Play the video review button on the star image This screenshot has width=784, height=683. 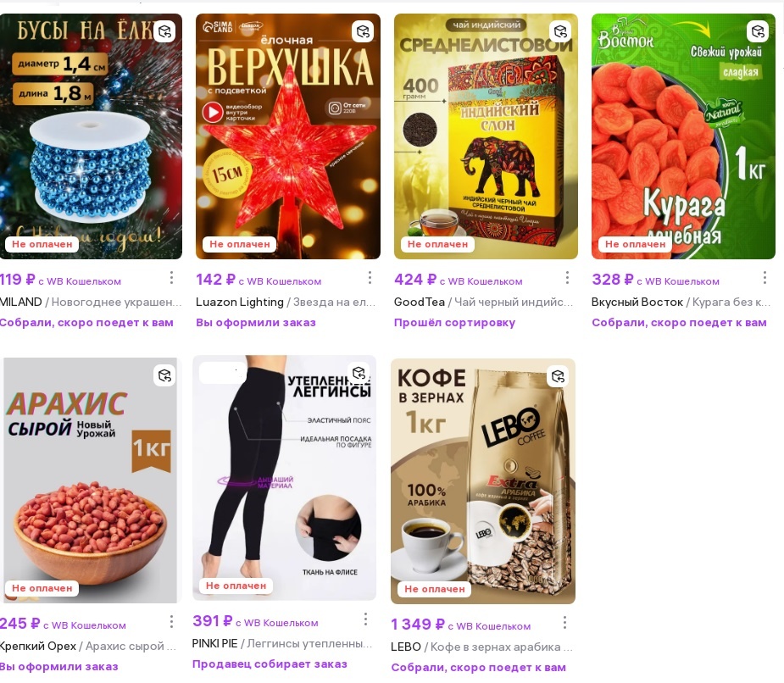[213, 112]
